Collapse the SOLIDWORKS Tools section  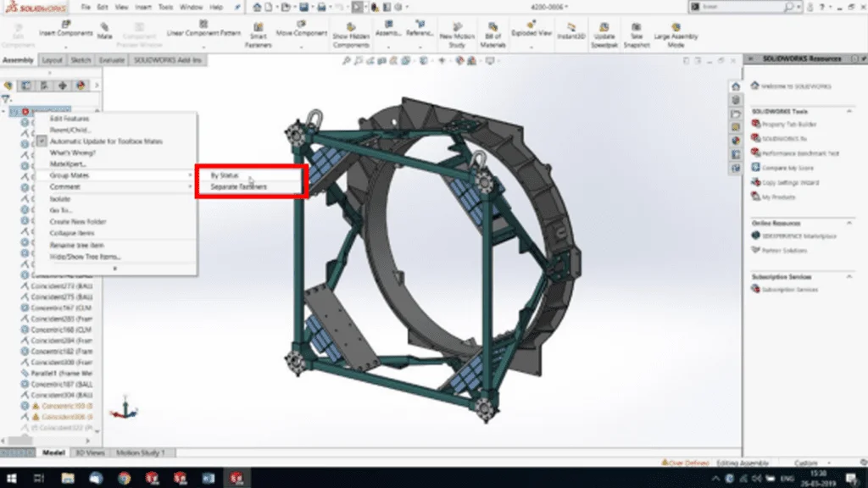pyautogui.click(x=849, y=112)
